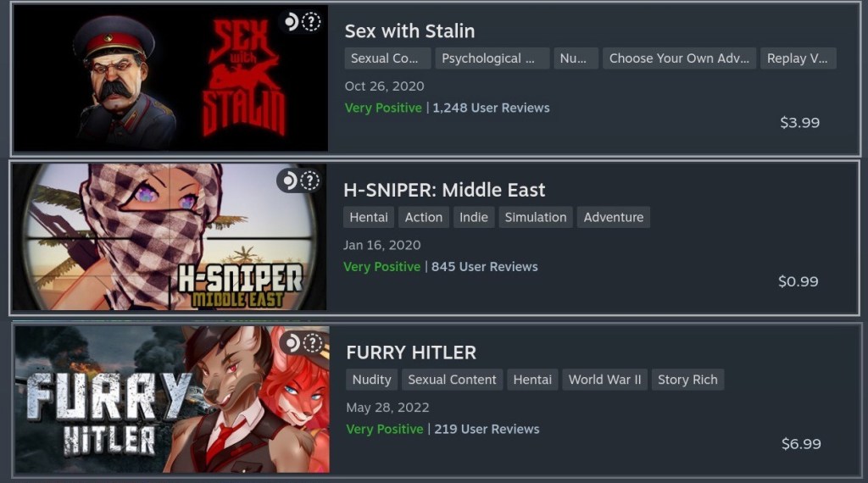Open the Sex with Stalin title link
Viewport: 868px width, 483px height.
click(409, 31)
